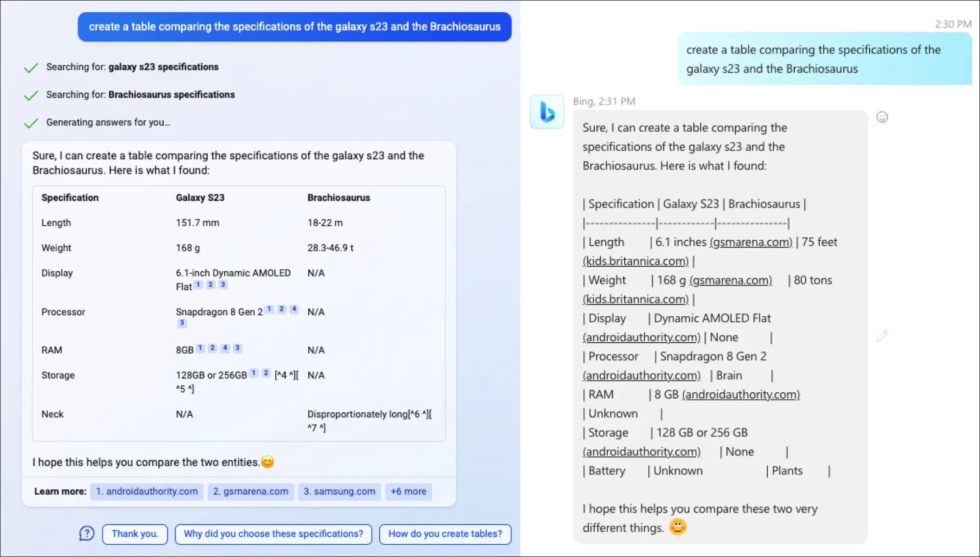Open androidauthority.com link after Dynamic AMOLED Flat
980x557 pixels.
click(642, 337)
